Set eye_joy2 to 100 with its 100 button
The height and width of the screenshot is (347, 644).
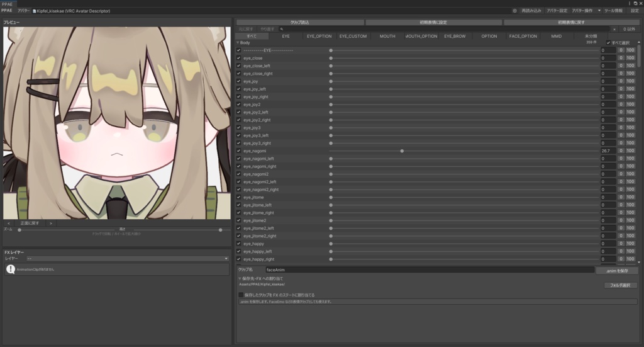click(x=630, y=105)
